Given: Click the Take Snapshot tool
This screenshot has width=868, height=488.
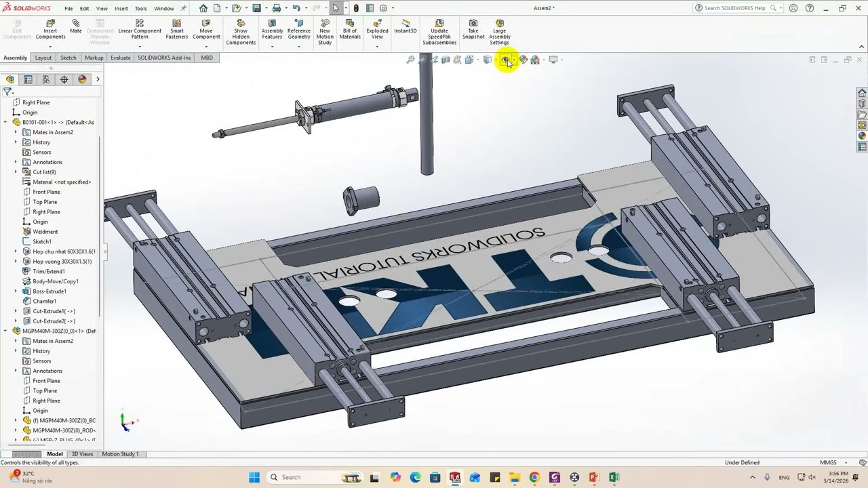Looking at the screenshot, I should coord(473,29).
